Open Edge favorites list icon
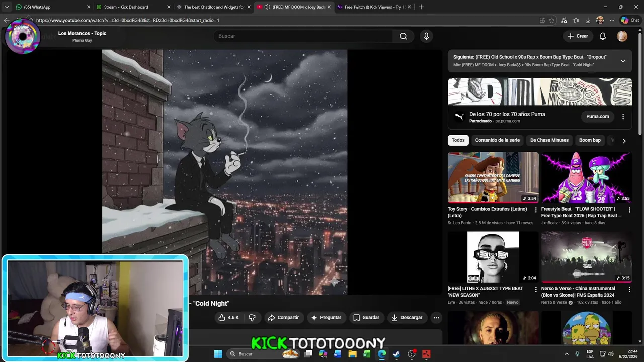 (576, 20)
